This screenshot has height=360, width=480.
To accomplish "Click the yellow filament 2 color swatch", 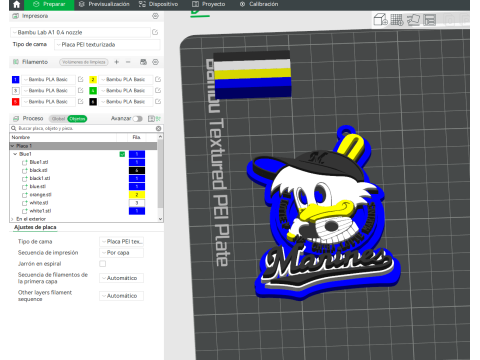I will 93,79.
